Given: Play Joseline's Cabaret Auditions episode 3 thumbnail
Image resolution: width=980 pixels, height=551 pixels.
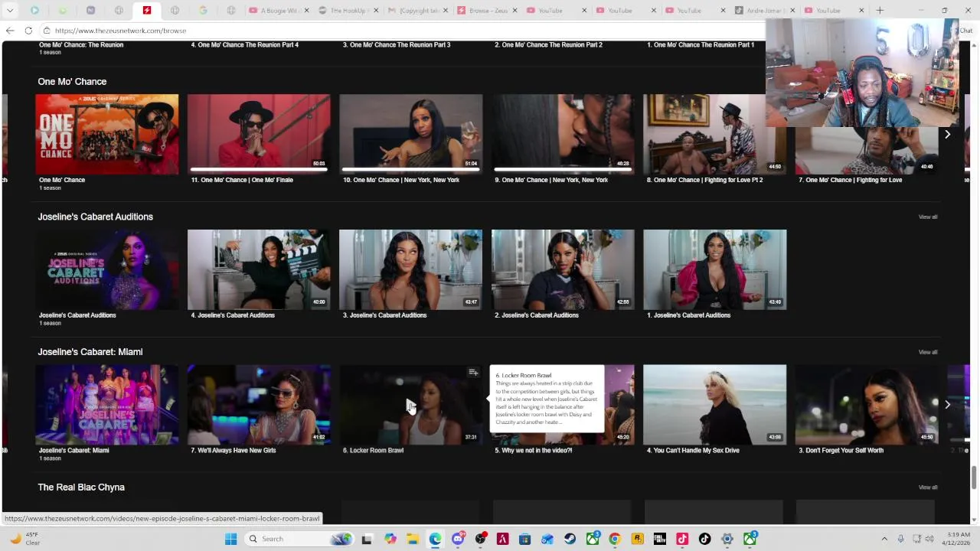Looking at the screenshot, I should [411, 269].
